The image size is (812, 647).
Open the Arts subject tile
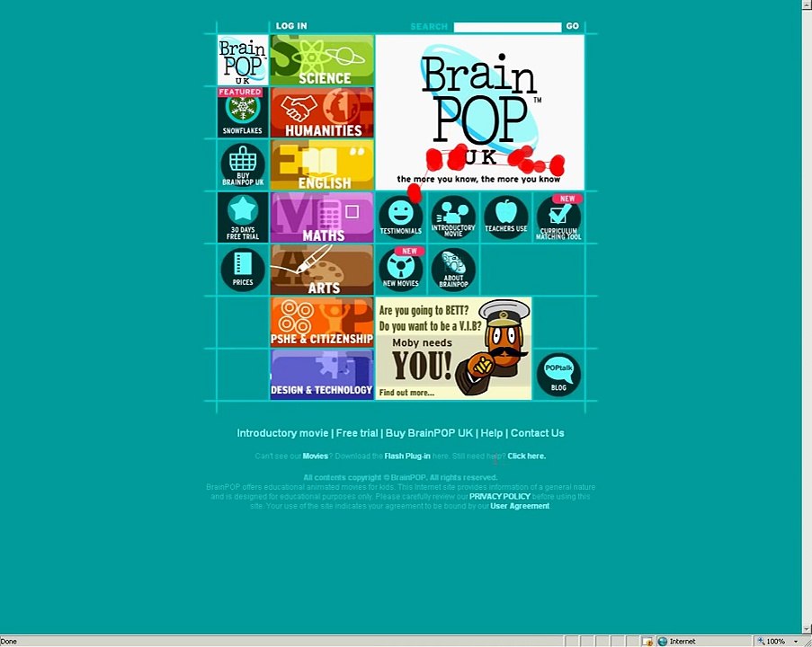pyautogui.click(x=322, y=270)
